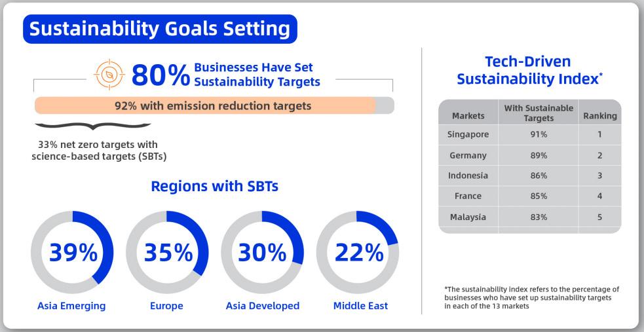This screenshot has height=332, width=644.
Task: Click the Sustainability Goals Setting title banner
Action: click(x=160, y=29)
